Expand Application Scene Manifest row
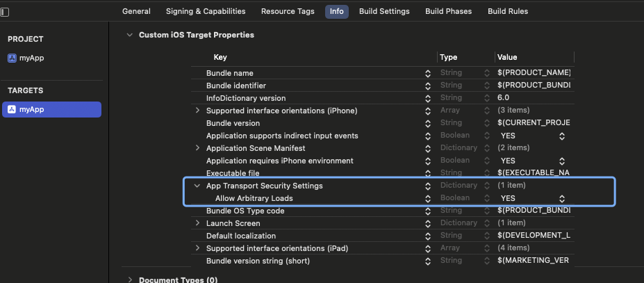644x283 pixels. [197, 148]
